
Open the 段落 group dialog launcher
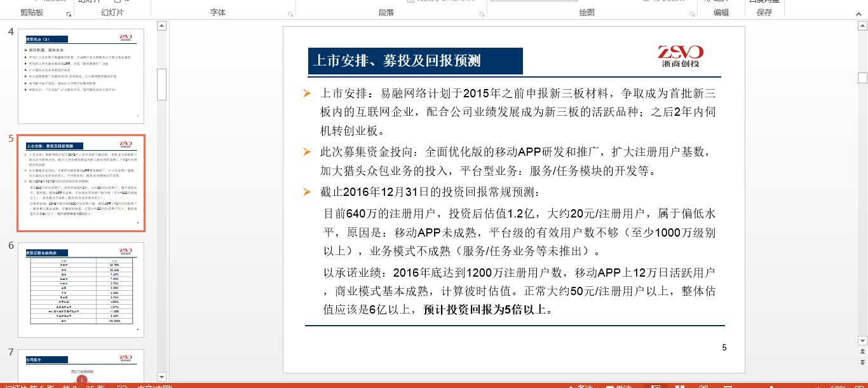482,13
